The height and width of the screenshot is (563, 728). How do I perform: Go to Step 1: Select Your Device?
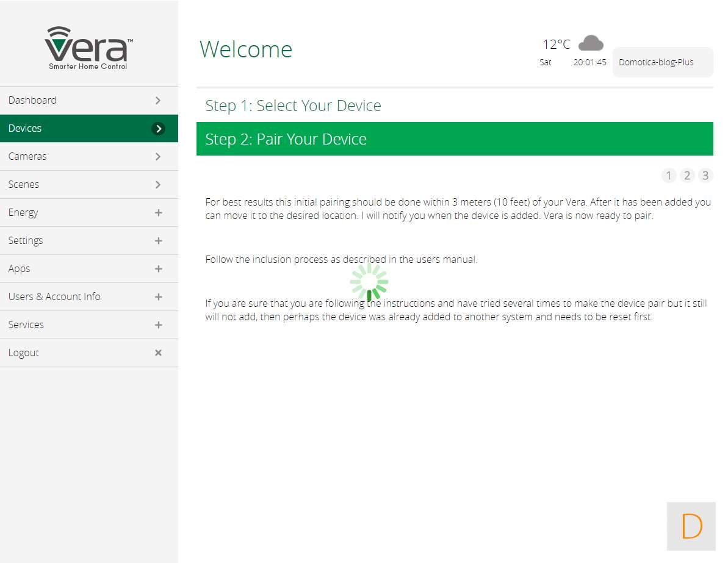pyautogui.click(x=293, y=106)
